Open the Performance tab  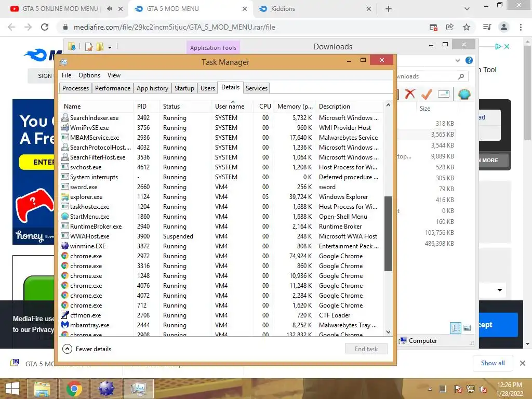113,88
